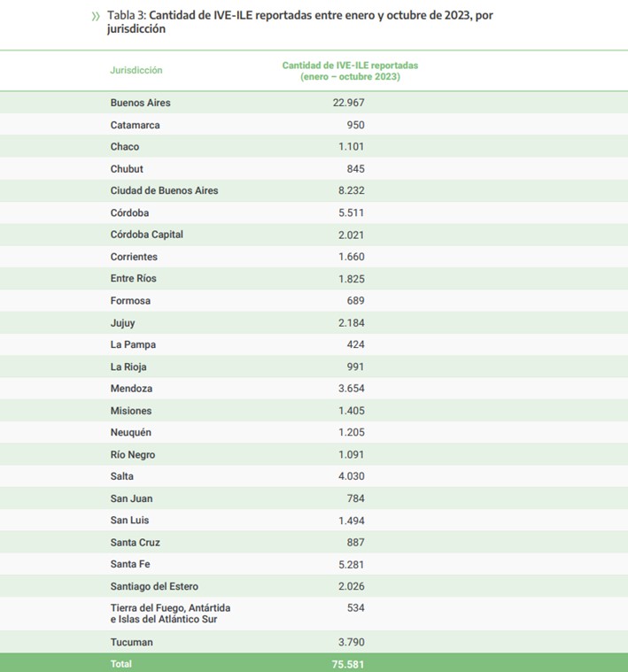Select the 'La Pampa' row label

133,345
